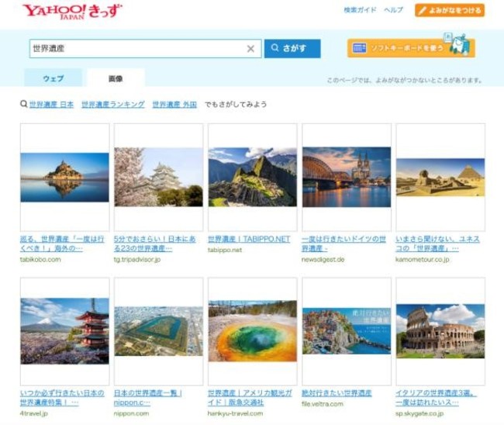Click the tg.tripadvisor.jp source text
The height and width of the screenshot is (425, 504).
tap(137, 260)
